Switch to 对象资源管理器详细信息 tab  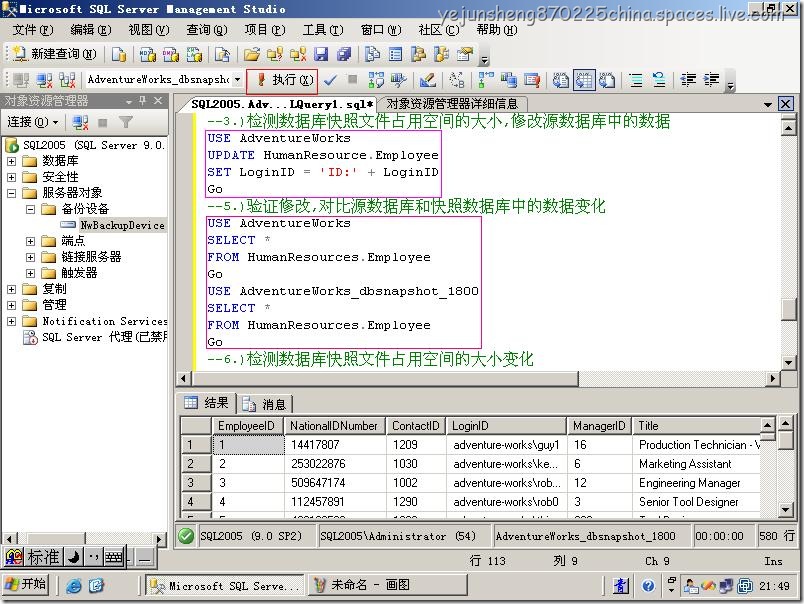[452, 104]
